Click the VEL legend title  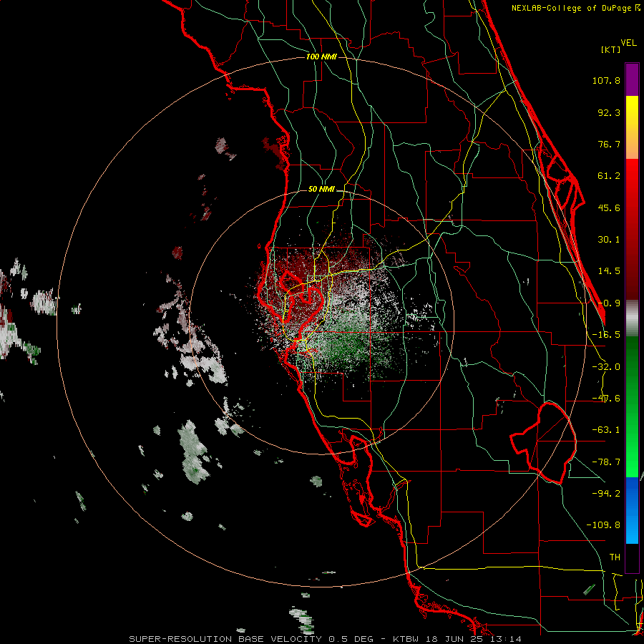(628, 43)
